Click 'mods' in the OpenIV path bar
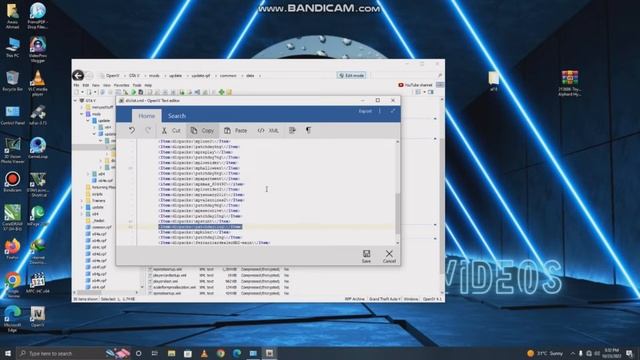 [154, 76]
